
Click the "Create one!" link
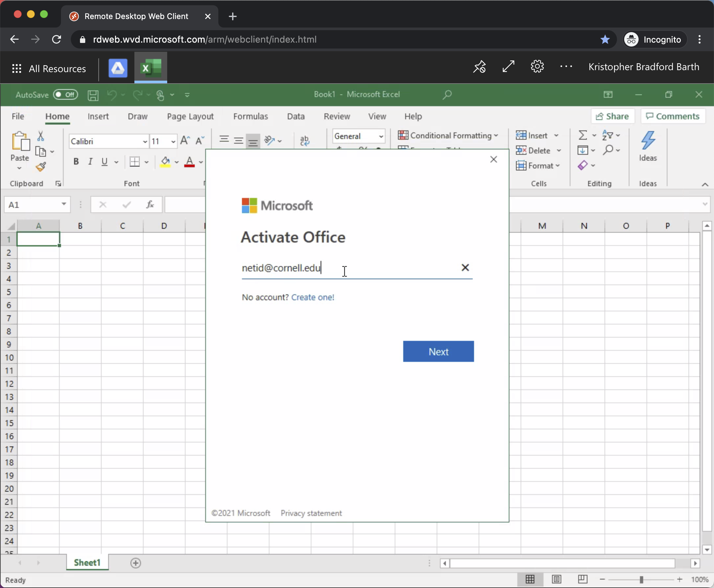click(x=313, y=297)
